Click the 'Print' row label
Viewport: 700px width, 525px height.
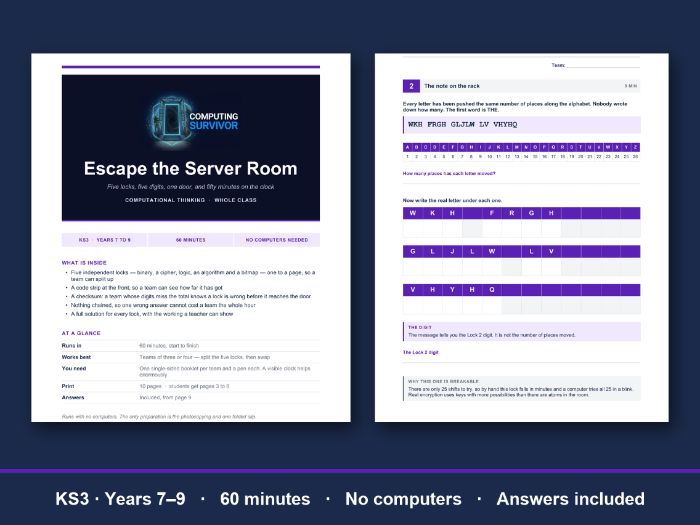tap(68, 386)
